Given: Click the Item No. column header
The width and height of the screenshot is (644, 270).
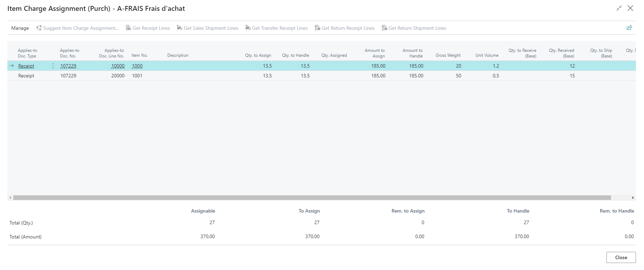Looking at the screenshot, I should tap(140, 55).
